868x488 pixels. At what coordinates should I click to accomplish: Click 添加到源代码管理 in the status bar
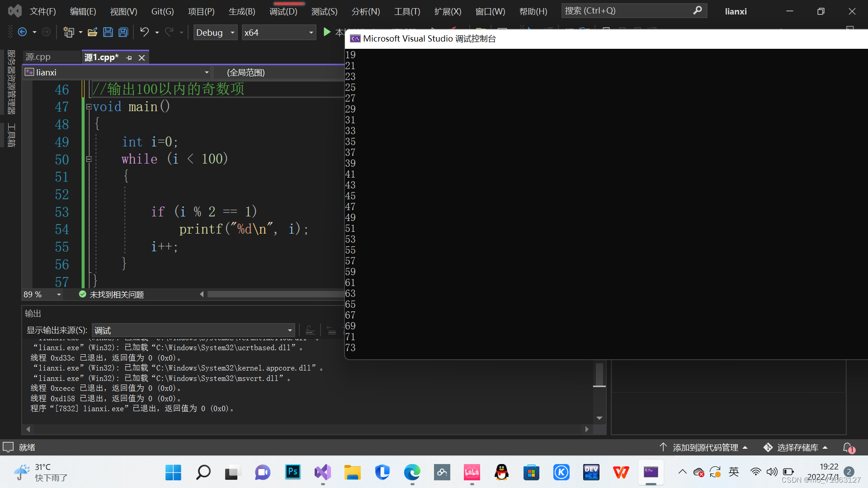coord(705,447)
